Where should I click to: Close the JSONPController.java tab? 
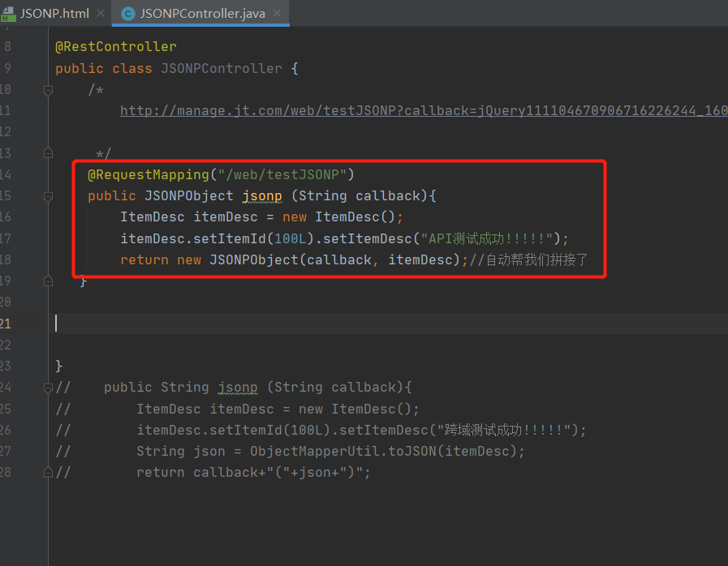[277, 14]
